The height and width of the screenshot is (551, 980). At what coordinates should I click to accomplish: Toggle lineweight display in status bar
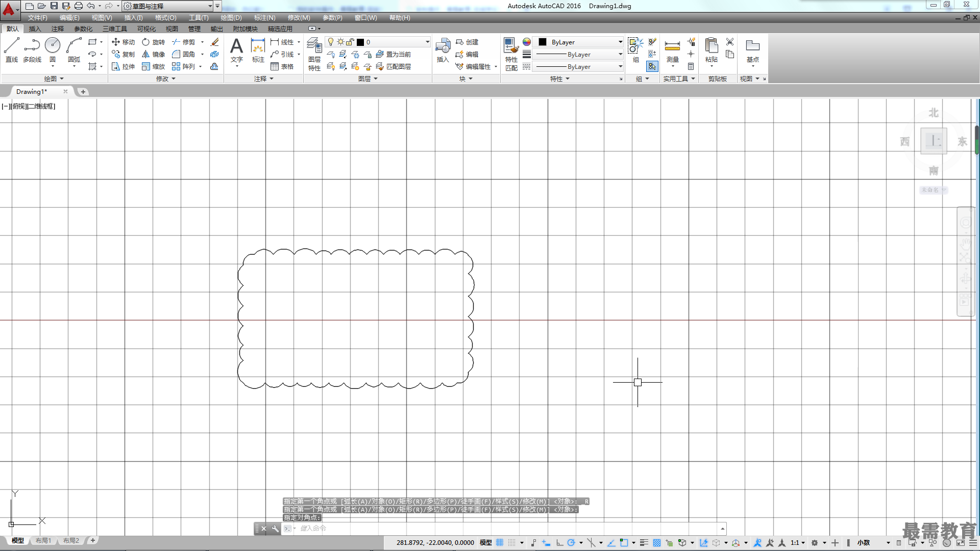(x=644, y=543)
